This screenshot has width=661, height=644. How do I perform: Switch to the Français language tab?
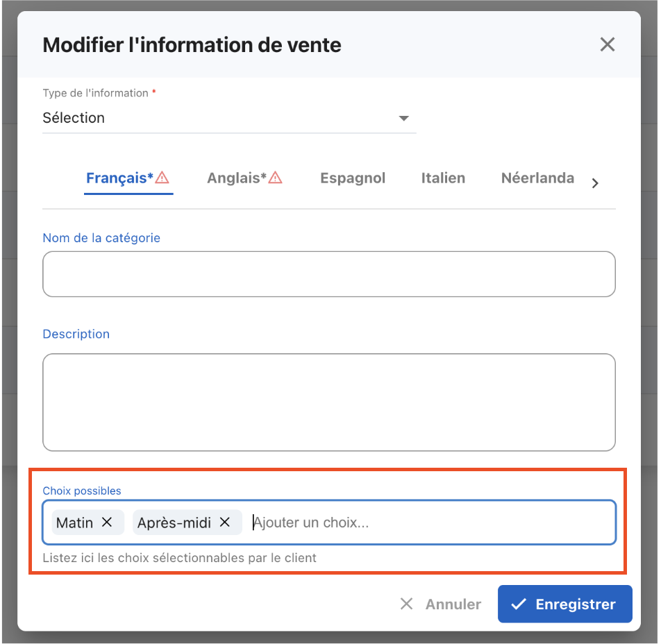click(x=119, y=178)
